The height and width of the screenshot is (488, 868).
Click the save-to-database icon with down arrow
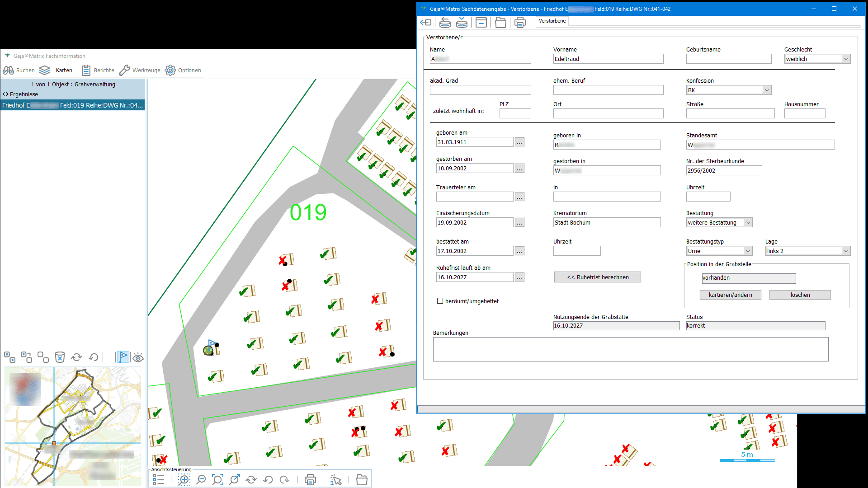[462, 22]
